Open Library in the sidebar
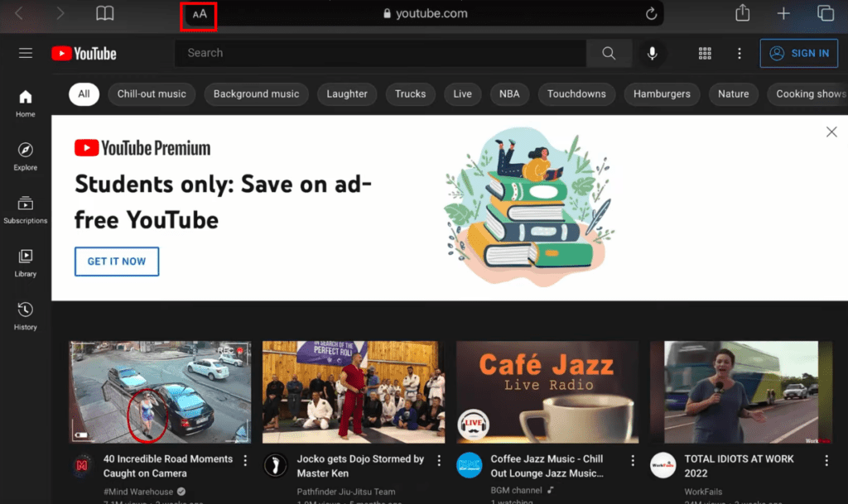 click(x=26, y=263)
